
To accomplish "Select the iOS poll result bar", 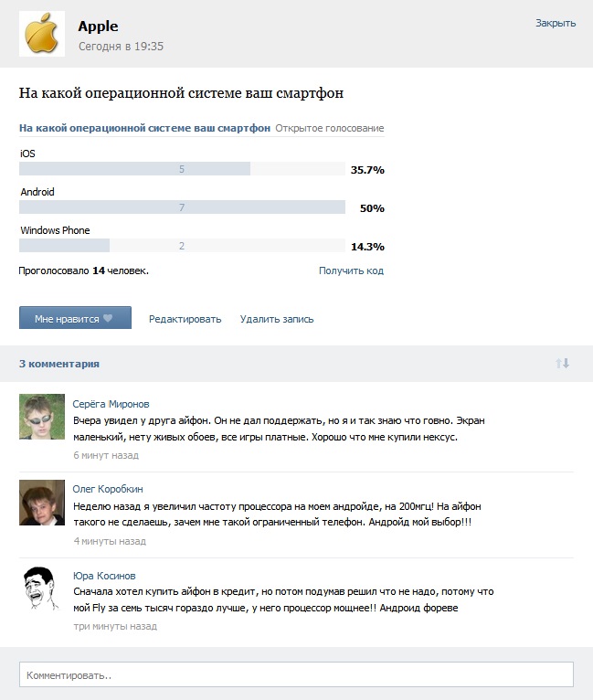I will click(182, 169).
